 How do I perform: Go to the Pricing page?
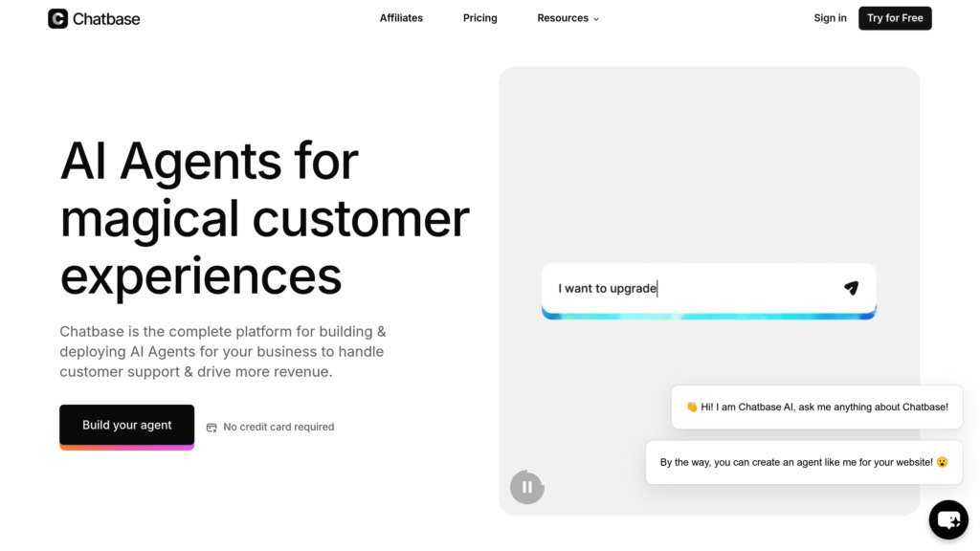480,18
